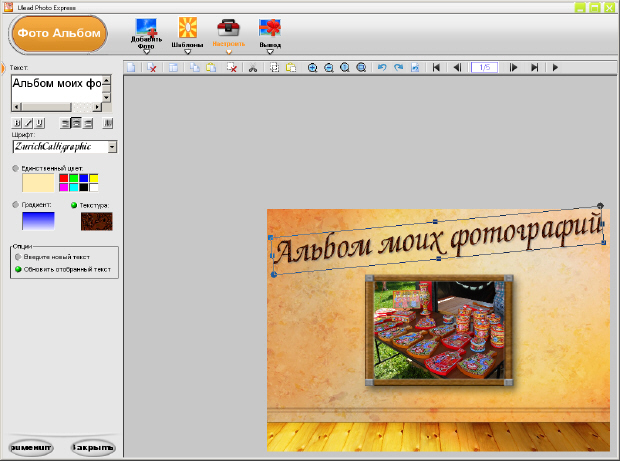This screenshot has width=620, height=461.
Task: Pick the yellow color swatch
Action: tap(94, 178)
